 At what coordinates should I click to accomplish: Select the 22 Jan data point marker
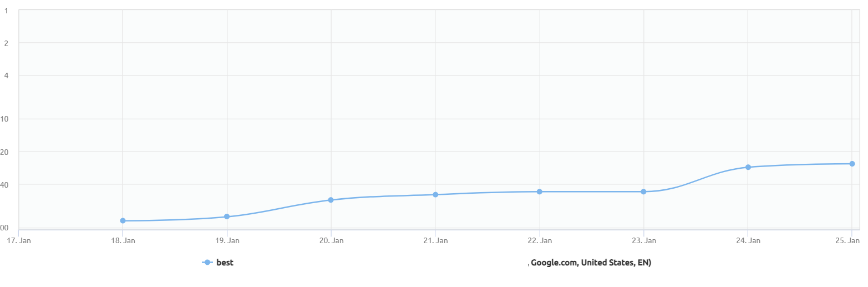539,192
